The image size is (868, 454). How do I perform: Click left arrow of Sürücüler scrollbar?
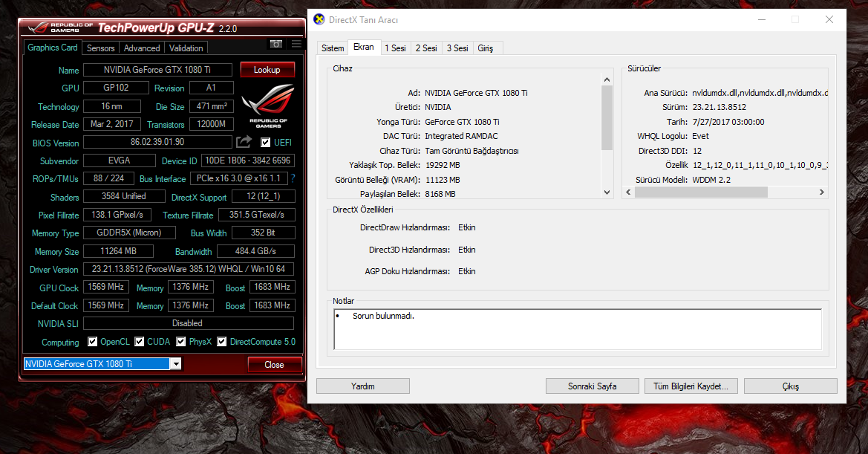pos(628,192)
